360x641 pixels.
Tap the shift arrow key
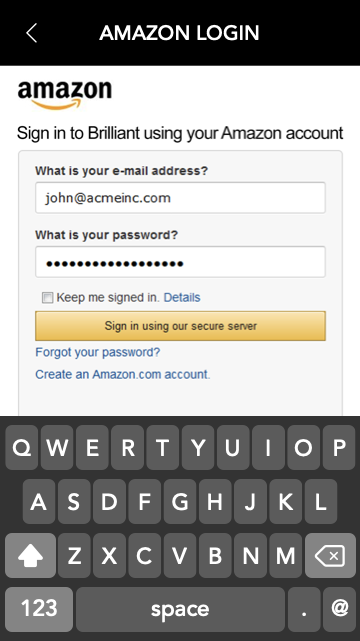(x=30, y=555)
